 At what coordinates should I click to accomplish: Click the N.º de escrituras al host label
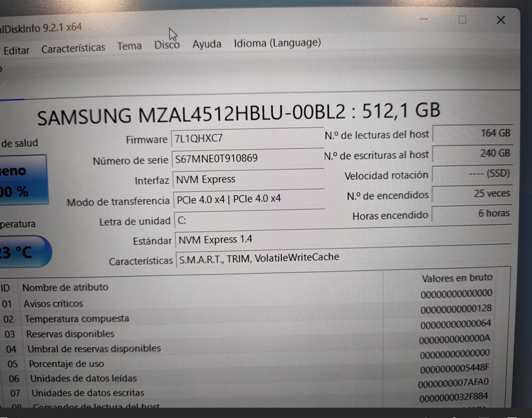point(376,155)
